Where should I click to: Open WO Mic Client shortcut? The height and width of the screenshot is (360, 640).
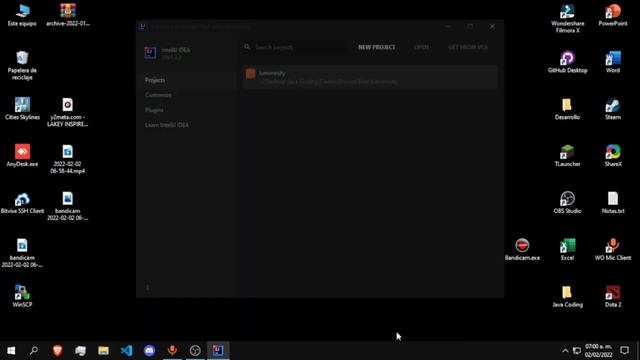tap(613, 249)
